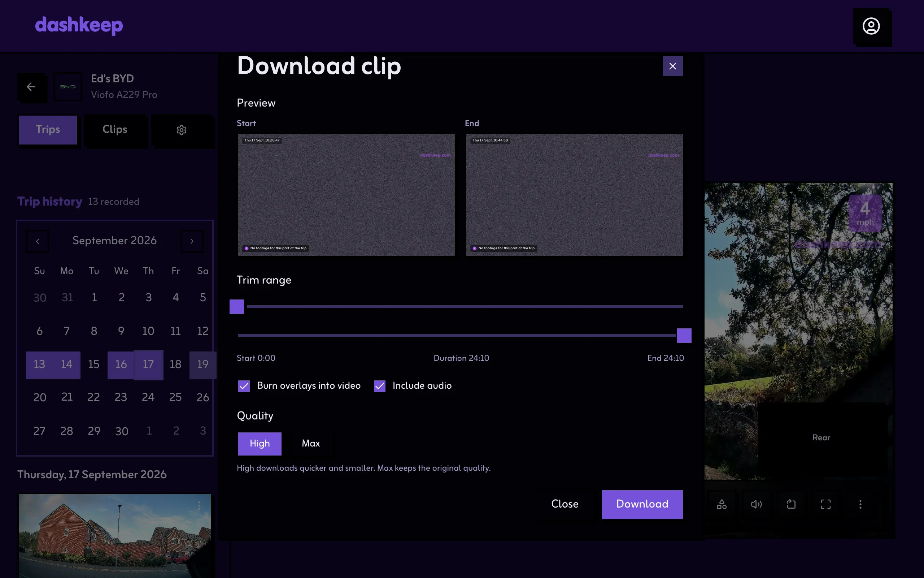The width and height of the screenshot is (924, 578).
Task: Click the 'Duration 24:10' label
Action: 461,358
